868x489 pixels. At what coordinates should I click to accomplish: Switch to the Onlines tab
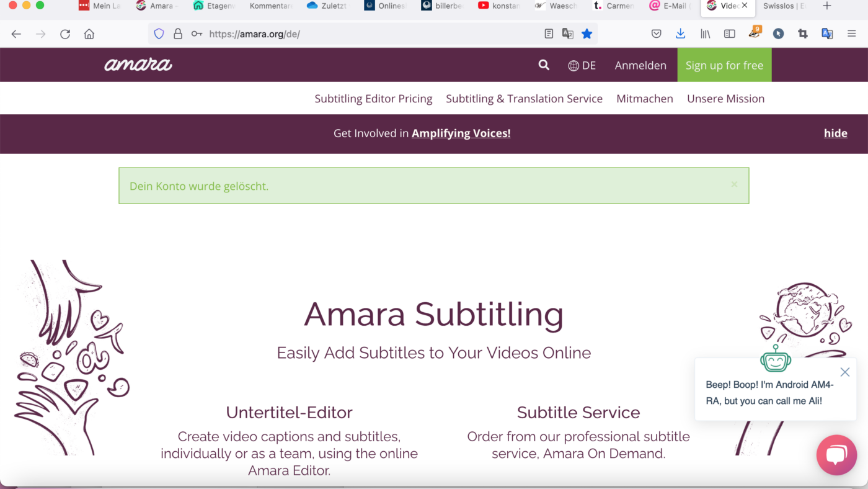tap(384, 6)
